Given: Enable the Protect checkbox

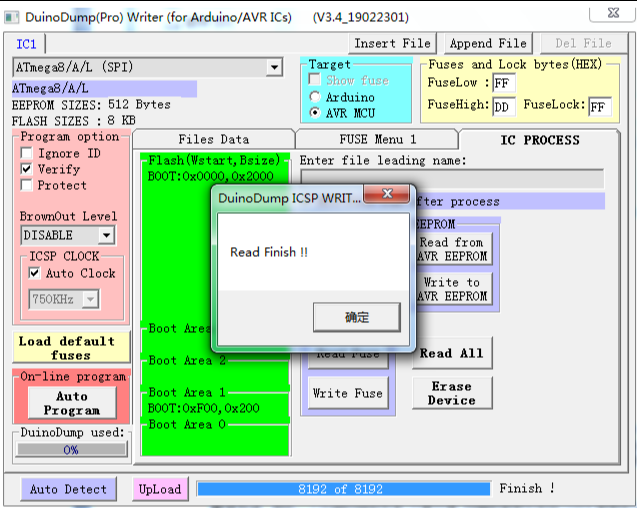Looking at the screenshot, I should point(27,185).
